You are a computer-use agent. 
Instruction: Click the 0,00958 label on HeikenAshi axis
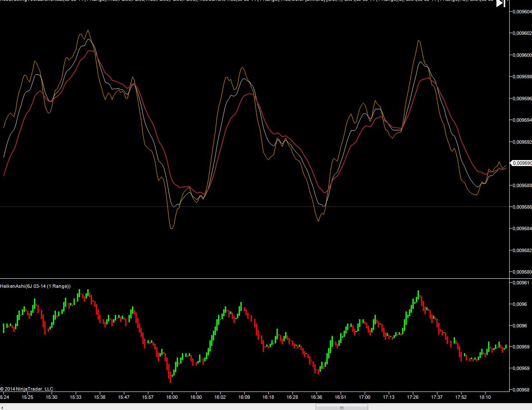(x=521, y=390)
